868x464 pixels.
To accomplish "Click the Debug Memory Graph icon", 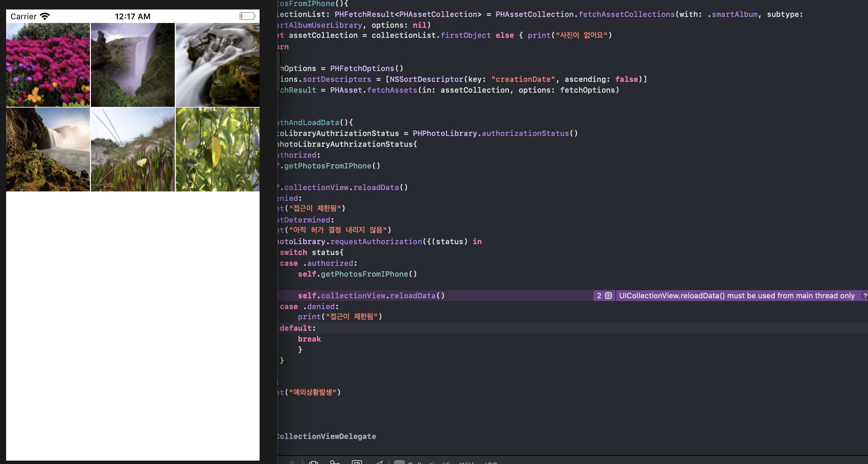I will pyautogui.click(x=335, y=462).
